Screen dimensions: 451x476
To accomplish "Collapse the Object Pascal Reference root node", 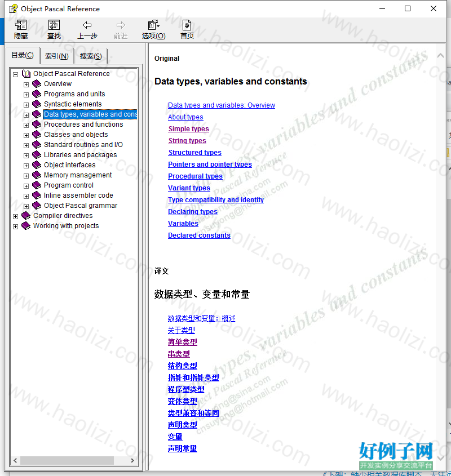I will (x=15, y=74).
